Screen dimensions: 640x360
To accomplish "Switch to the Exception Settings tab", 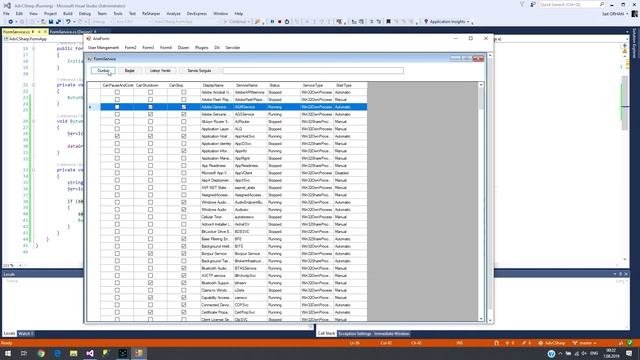I will click(354, 333).
